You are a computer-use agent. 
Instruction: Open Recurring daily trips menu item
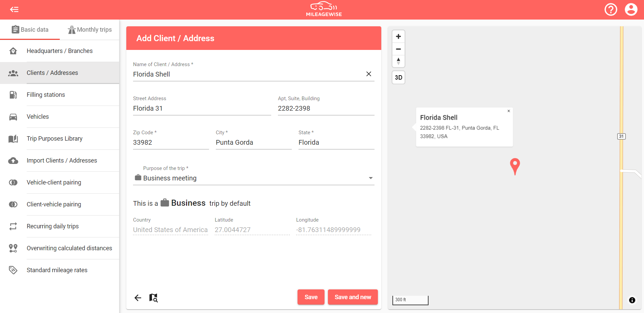[x=53, y=226]
